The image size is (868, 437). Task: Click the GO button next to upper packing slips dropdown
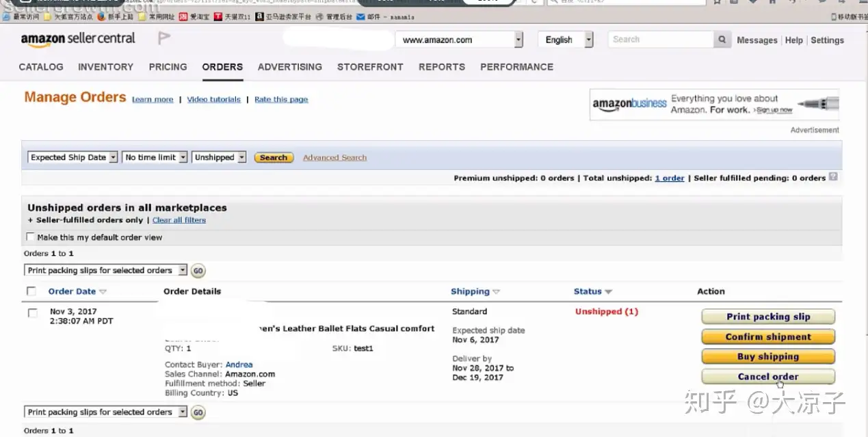click(198, 271)
